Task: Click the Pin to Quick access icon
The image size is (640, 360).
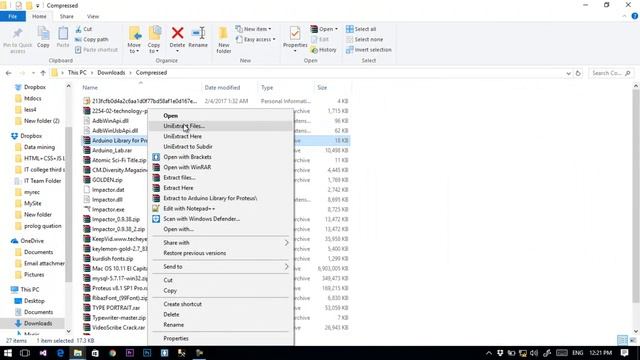Action: coord(17,33)
